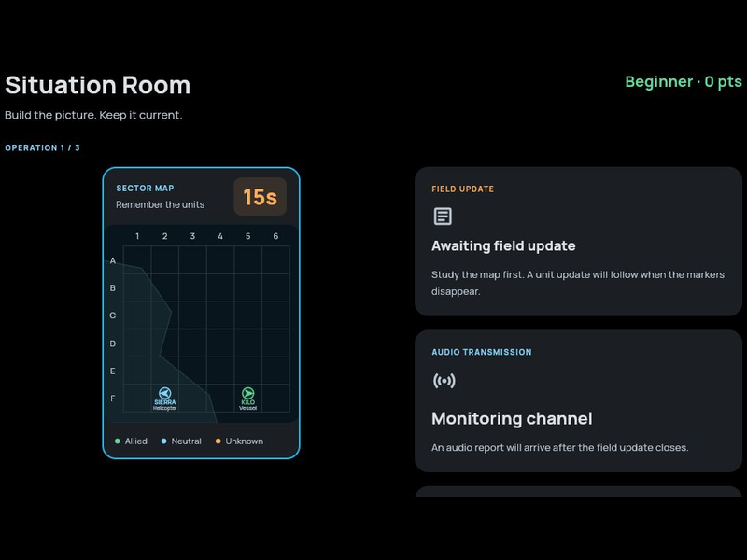
Task: Click the 'Neutral' legend label
Action: [186, 441]
